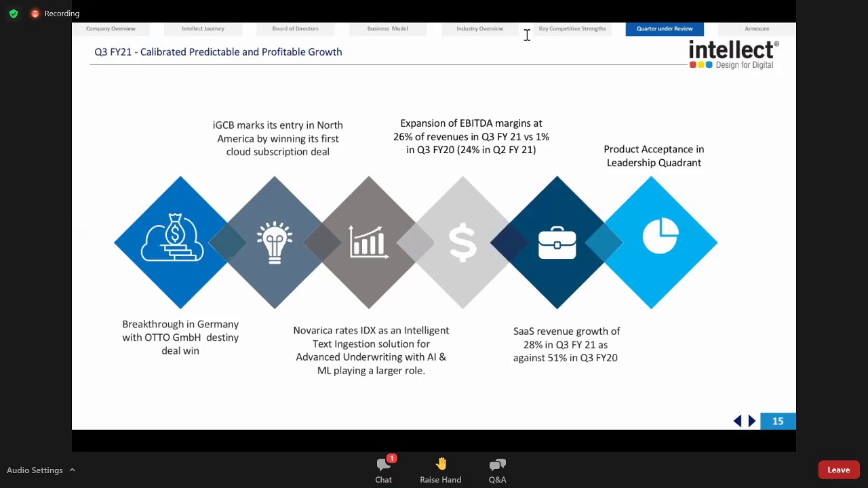Click the money bag cloud icon
868x488 pixels.
172,237
